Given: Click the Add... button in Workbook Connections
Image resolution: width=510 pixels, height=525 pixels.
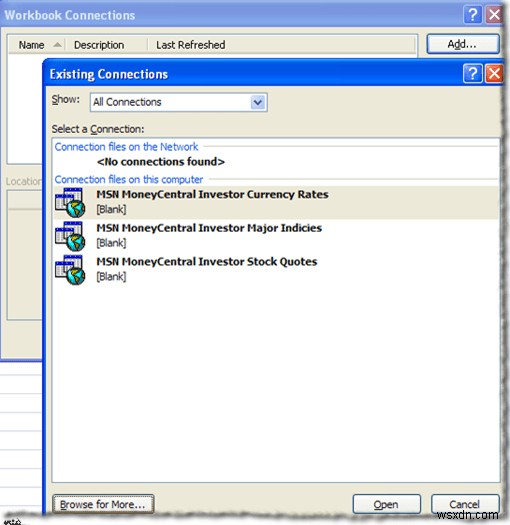Looking at the screenshot, I should pyautogui.click(x=462, y=44).
